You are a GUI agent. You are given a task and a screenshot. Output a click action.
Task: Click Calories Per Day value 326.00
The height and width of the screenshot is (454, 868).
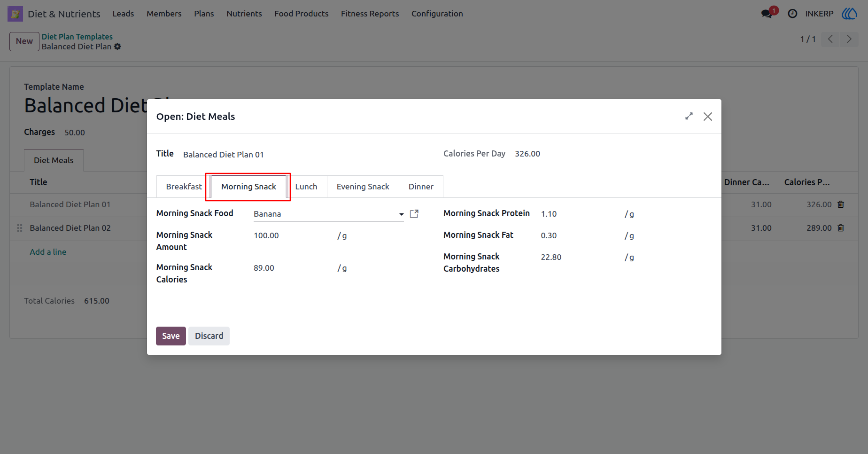click(x=527, y=154)
